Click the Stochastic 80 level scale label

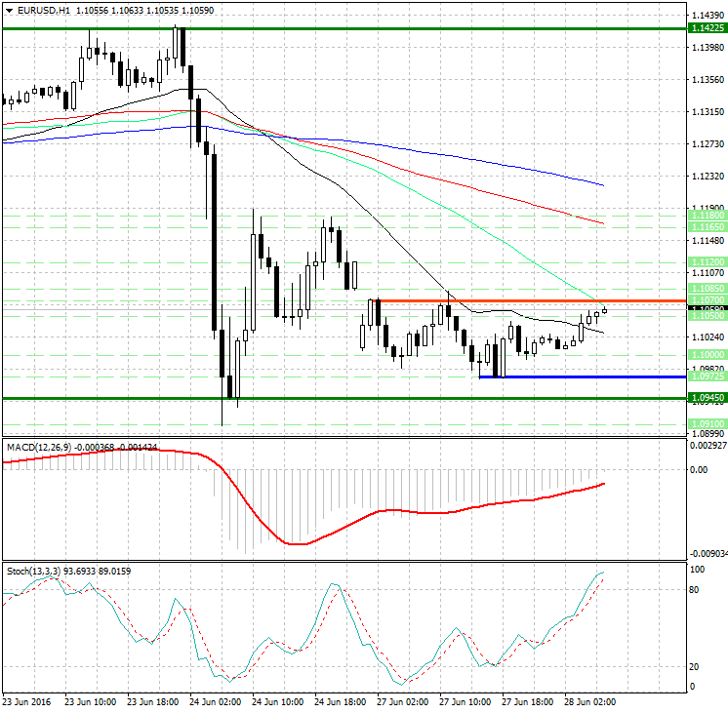pyautogui.click(x=694, y=590)
